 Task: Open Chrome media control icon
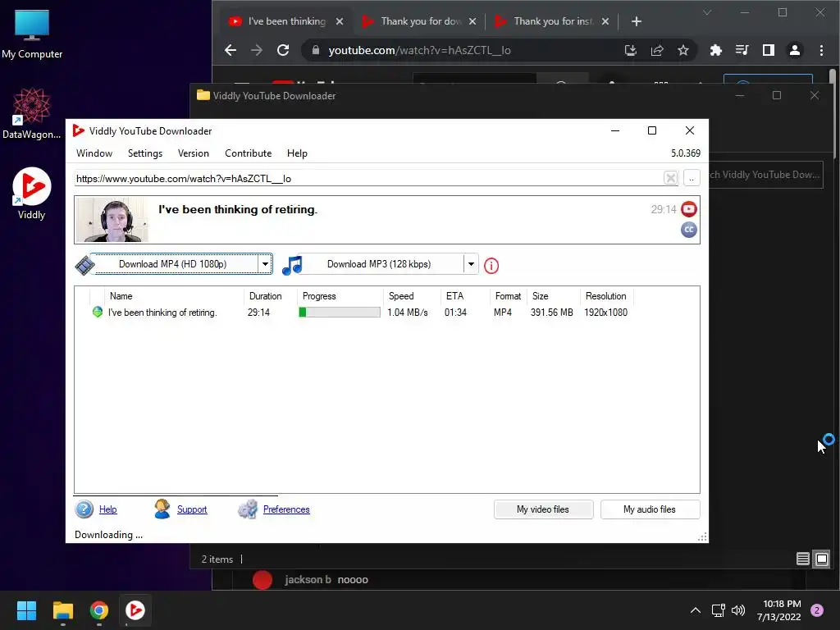tap(742, 50)
